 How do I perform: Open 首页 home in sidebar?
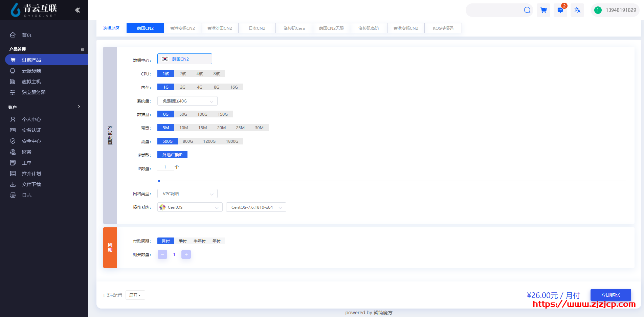27,35
